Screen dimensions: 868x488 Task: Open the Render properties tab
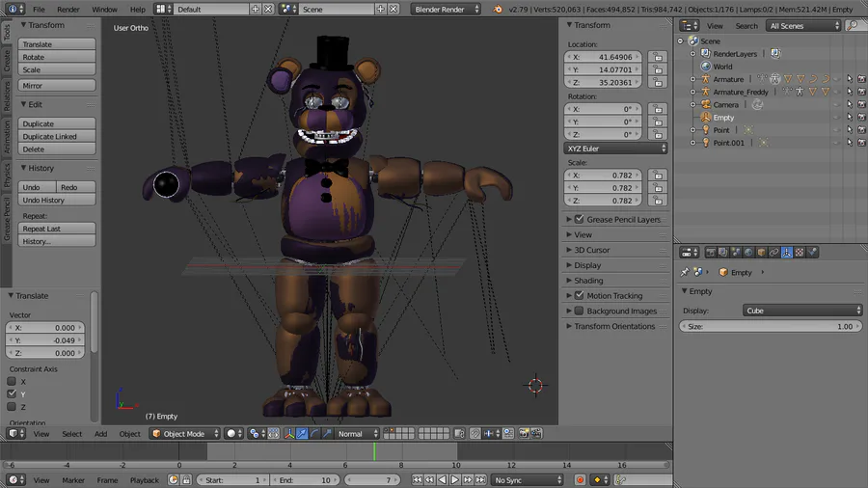pos(710,253)
